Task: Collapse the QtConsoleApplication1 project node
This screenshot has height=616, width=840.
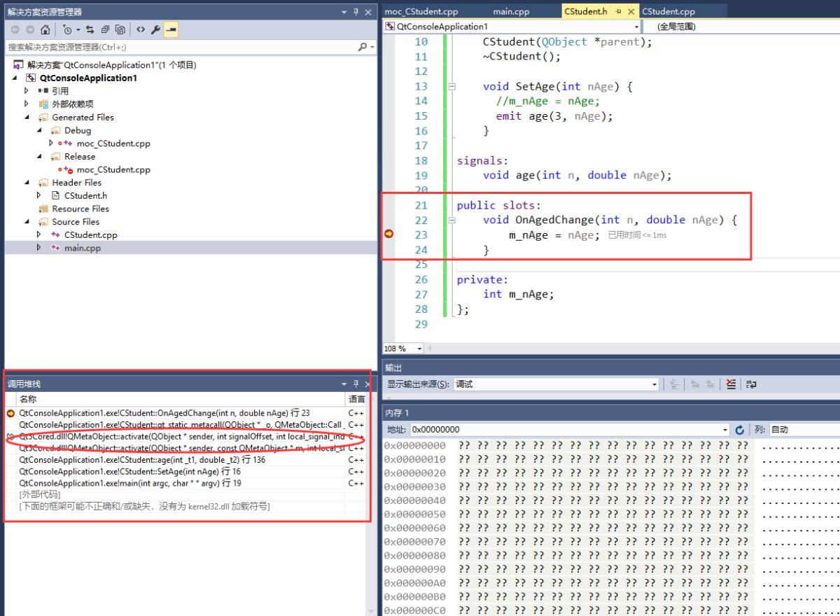Action: 15,78
